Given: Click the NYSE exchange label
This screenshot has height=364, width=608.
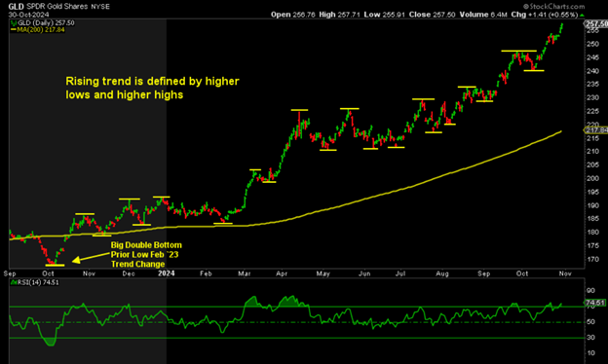Looking at the screenshot, I should tap(100, 7).
